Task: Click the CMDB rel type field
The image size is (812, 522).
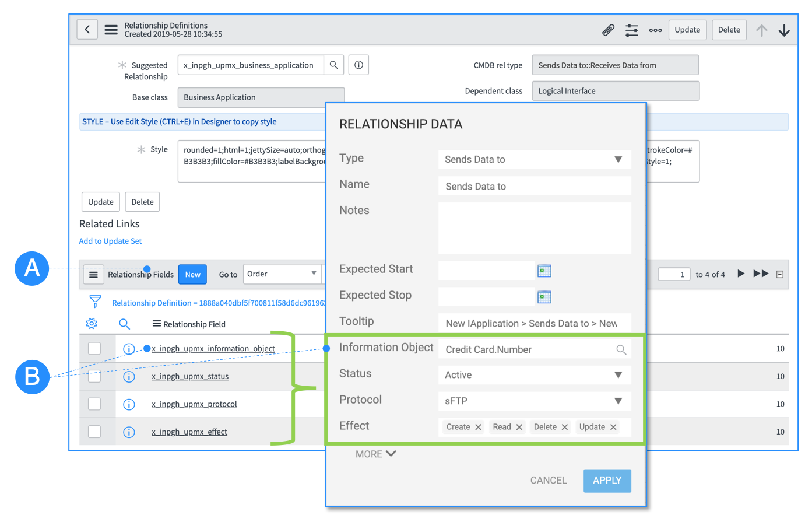Action: (x=615, y=65)
